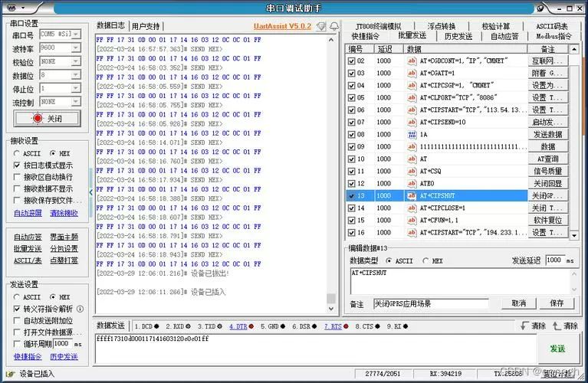Click the ab icon in row 10
Image resolution: width=588 pixels, height=383 pixels.
[412, 159]
